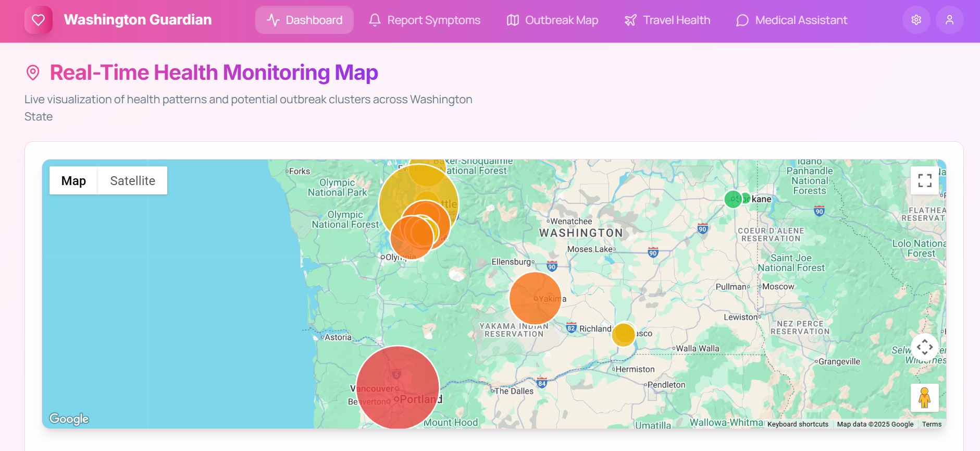Click the Map data ©2025 Google text
The image size is (980, 451).
coord(875,424)
